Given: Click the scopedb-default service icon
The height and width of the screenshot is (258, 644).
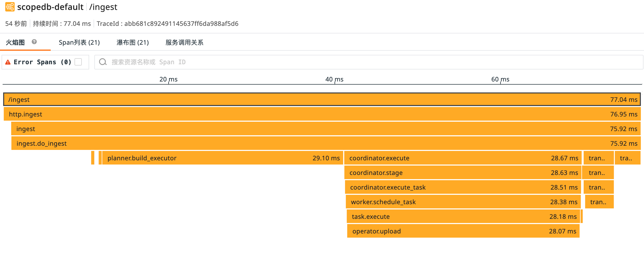Looking at the screenshot, I should tap(10, 7).
